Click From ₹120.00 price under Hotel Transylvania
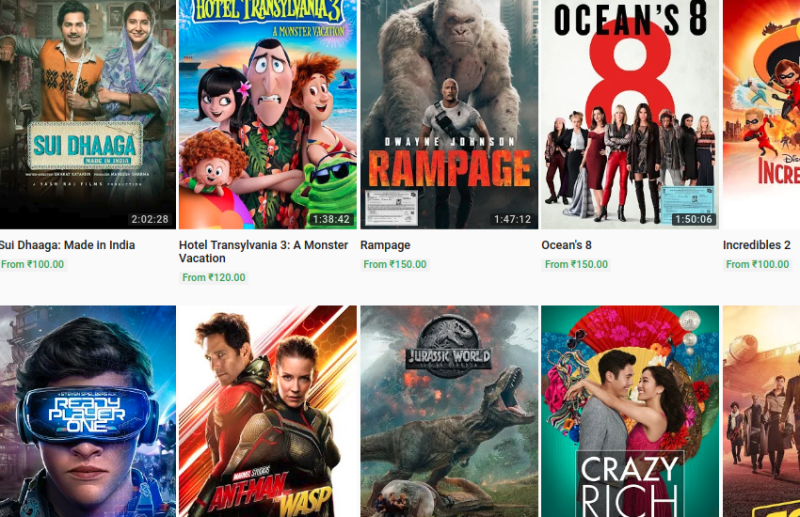Screen dimensions: 800x517 point(214,278)
